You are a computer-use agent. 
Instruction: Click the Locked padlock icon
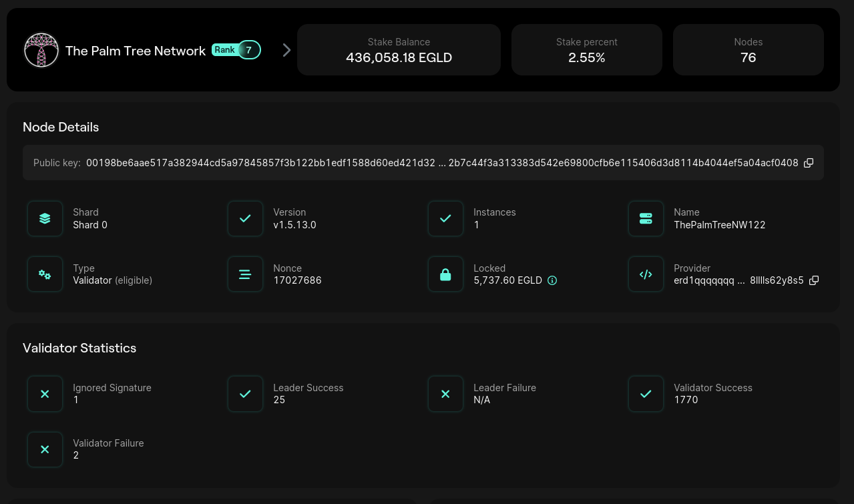point(445,274)
